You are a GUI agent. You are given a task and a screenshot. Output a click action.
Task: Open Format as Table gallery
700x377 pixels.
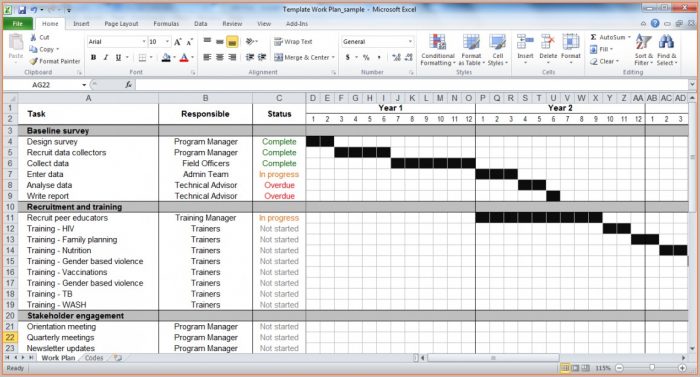[471, 50]
